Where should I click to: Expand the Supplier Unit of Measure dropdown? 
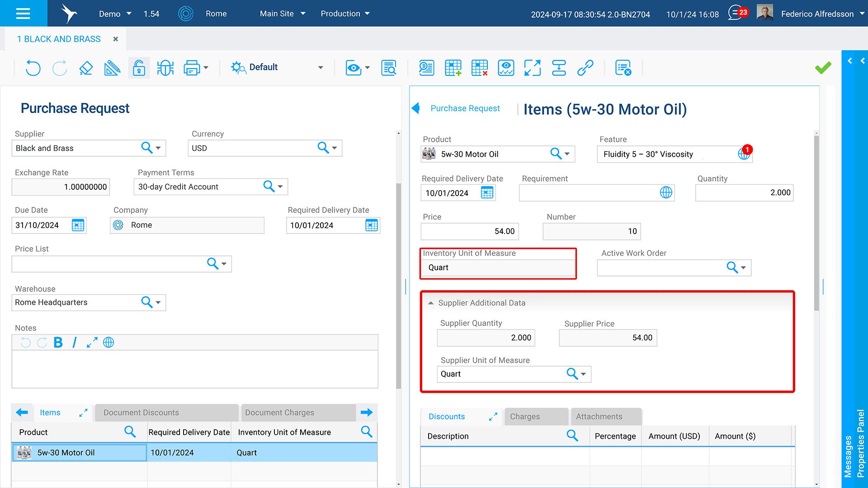(584, 374)
